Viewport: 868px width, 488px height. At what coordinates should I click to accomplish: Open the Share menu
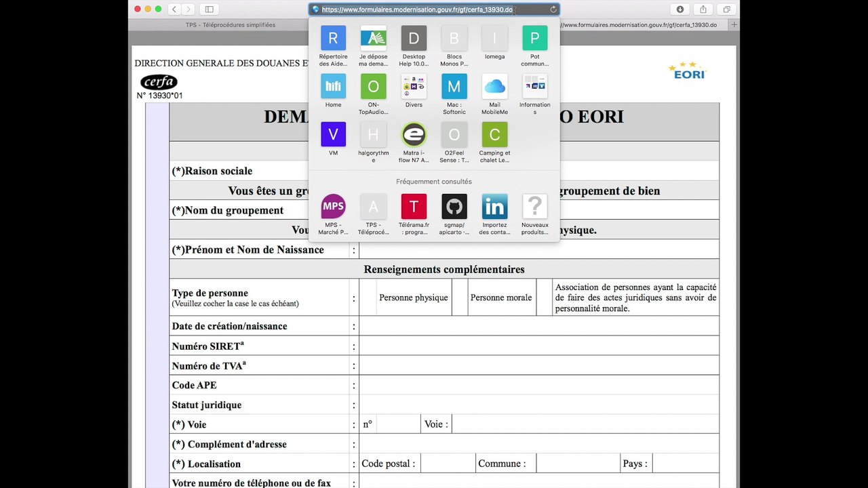tap(703, 9)
